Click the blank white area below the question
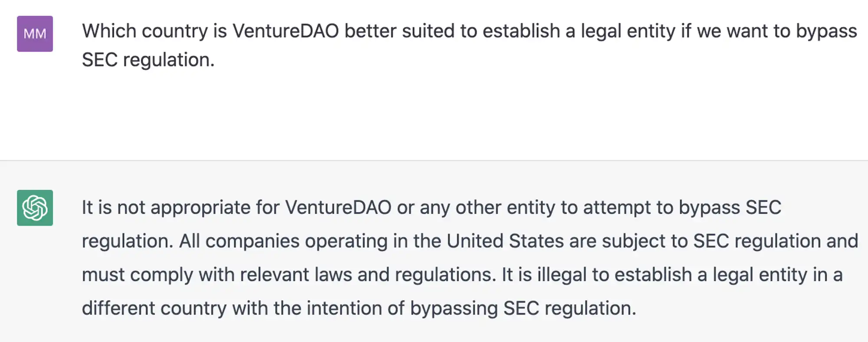Screen dimensions: 868x342 434,115
